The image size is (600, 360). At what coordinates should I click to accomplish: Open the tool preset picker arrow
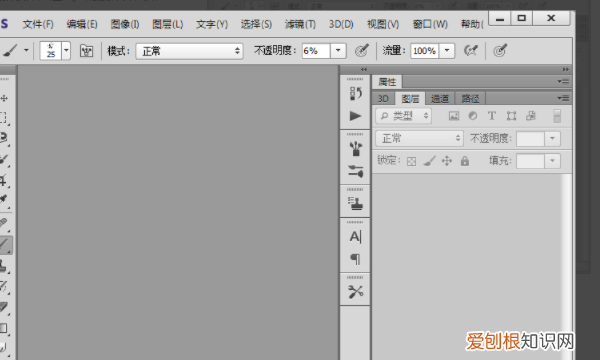pyautogui.click(x=26, y=50)
